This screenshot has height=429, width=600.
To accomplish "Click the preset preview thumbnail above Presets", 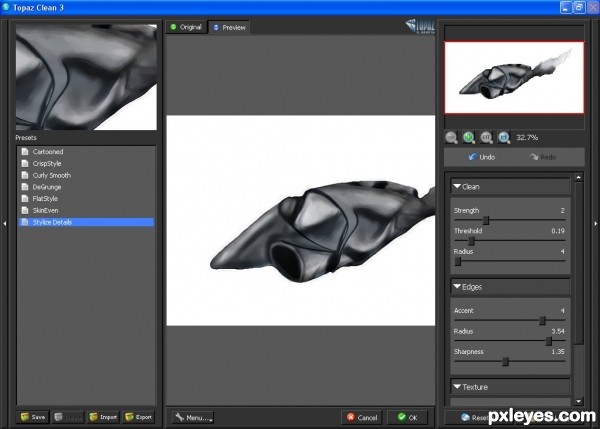I will point(86,77).
